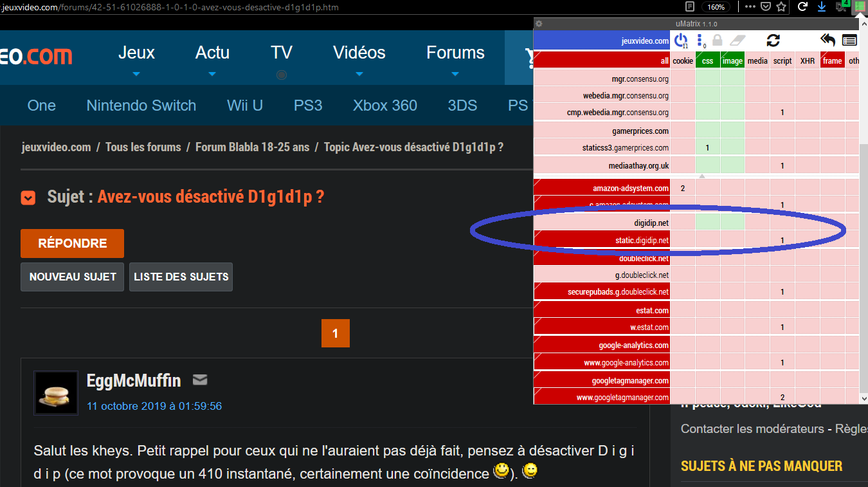This screenshot has height=487, width=868.
Task: Click the RÉPONDRE button
Action: pyautogui.click(x=72, y=243)
